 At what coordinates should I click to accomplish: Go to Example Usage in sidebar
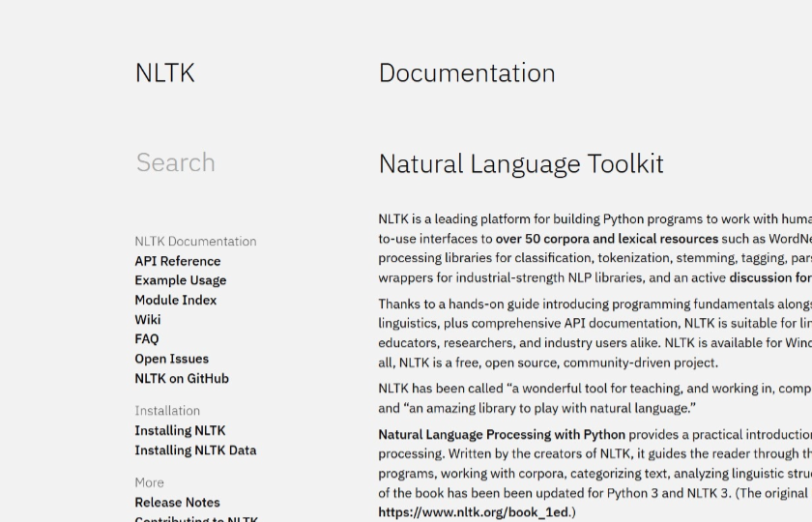pyautogui.click(x=180, y=280)
